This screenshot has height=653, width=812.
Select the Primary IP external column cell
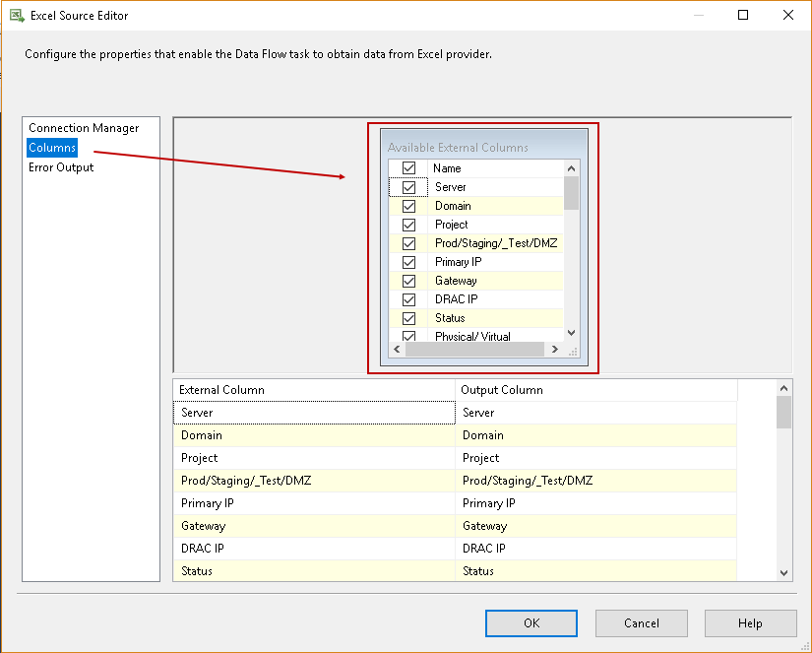click(313, 503)
